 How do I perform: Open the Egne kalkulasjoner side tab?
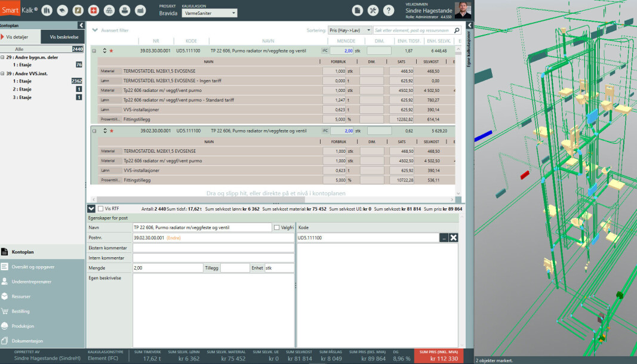469,48
